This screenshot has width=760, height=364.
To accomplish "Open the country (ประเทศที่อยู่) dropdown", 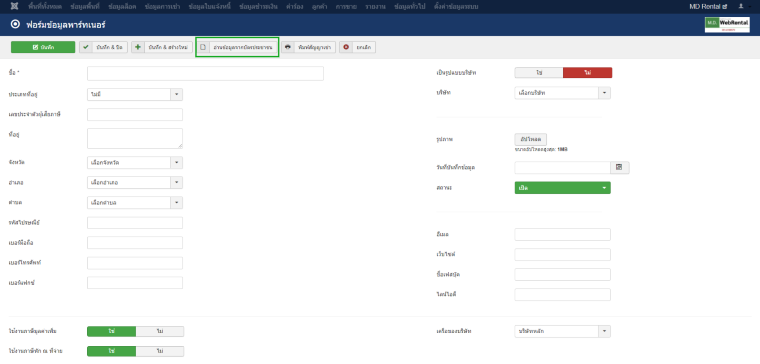I will (135, 94).
